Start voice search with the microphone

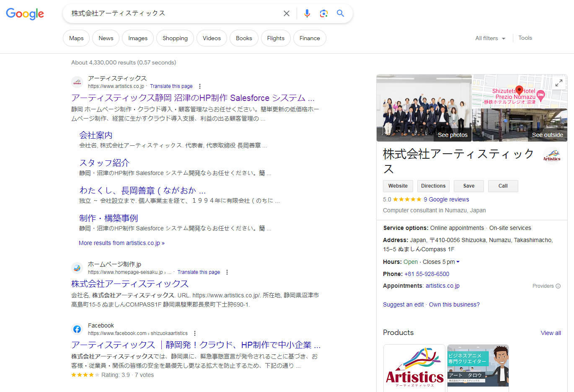307,13
